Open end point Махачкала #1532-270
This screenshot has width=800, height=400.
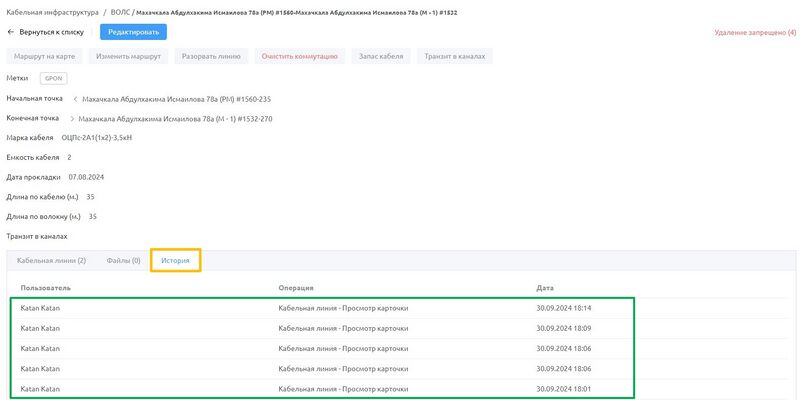(x=176, y=119)
